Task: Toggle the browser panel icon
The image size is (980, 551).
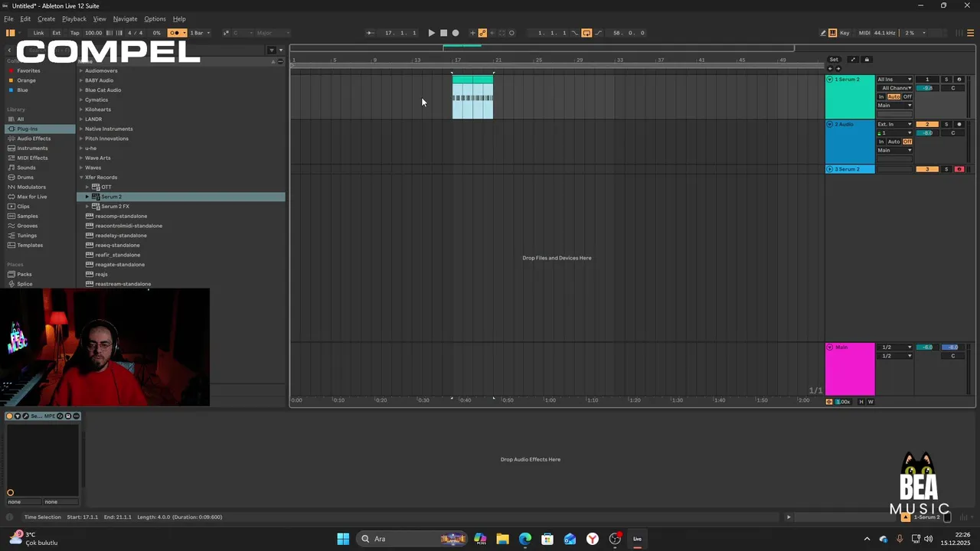Action: [x=10, y=33]
